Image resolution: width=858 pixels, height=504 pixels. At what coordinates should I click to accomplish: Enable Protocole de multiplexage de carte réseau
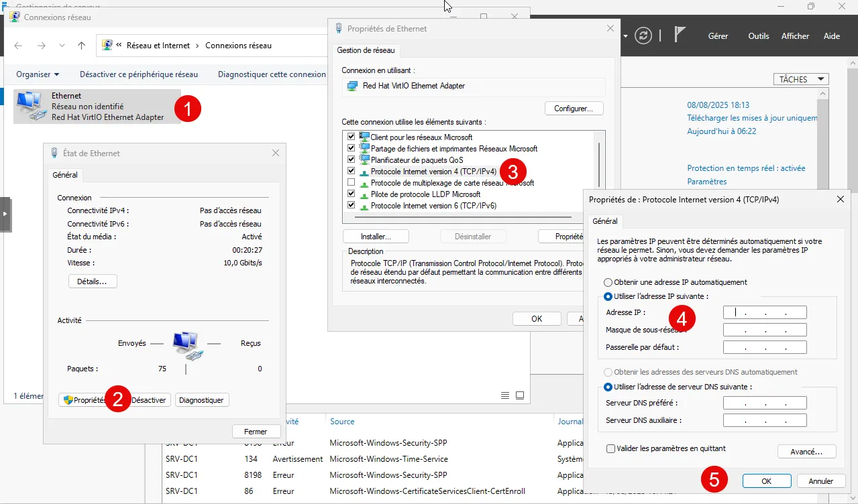click(351, 183)
